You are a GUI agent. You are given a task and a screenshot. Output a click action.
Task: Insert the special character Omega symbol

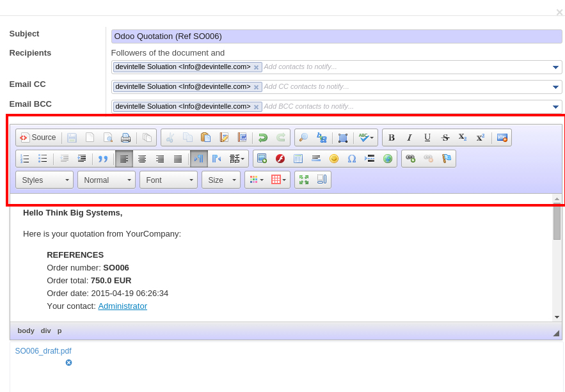click(x=351, y=158)
